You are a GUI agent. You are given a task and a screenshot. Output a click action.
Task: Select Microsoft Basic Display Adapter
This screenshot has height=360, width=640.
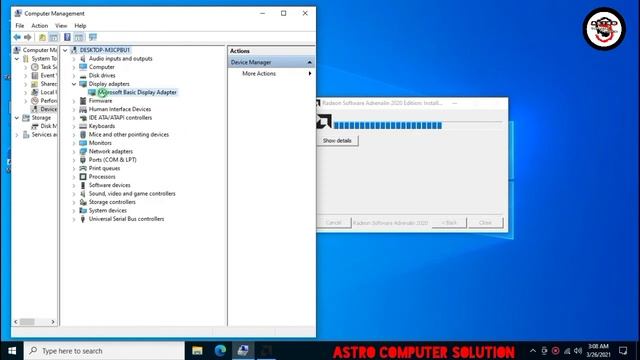click(x=137, y=92)
